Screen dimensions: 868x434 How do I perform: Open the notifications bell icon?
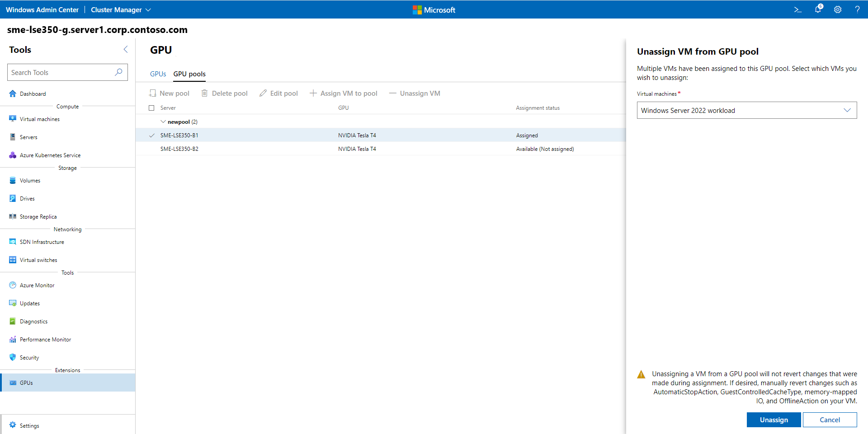[x=818, y=9]
